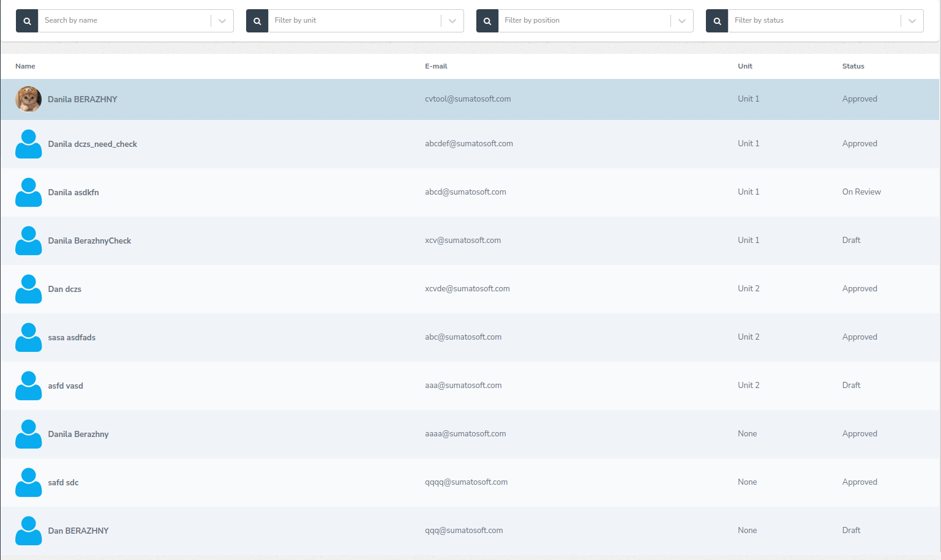Expand the Filter by status dropdown arrow

click(x=912, y=21)
